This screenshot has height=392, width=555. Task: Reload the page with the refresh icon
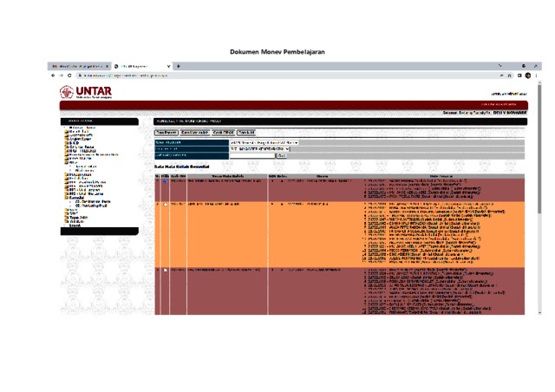(x=69, y=75)
